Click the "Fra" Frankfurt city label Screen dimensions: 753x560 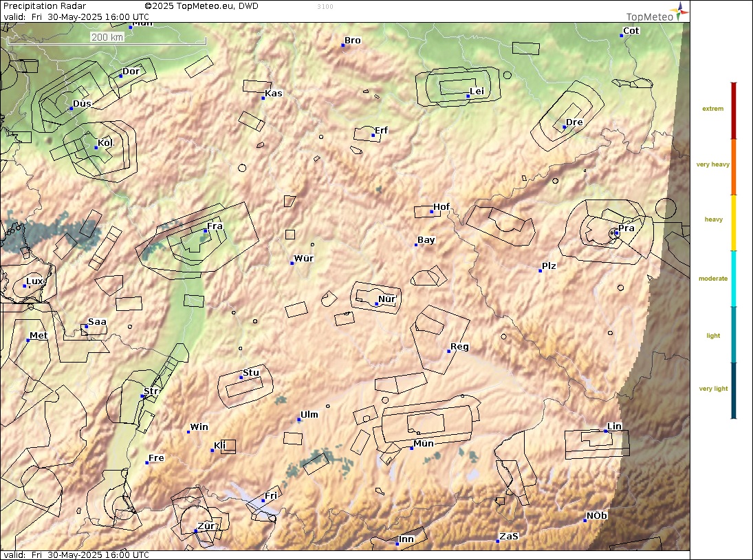(215, 226)
